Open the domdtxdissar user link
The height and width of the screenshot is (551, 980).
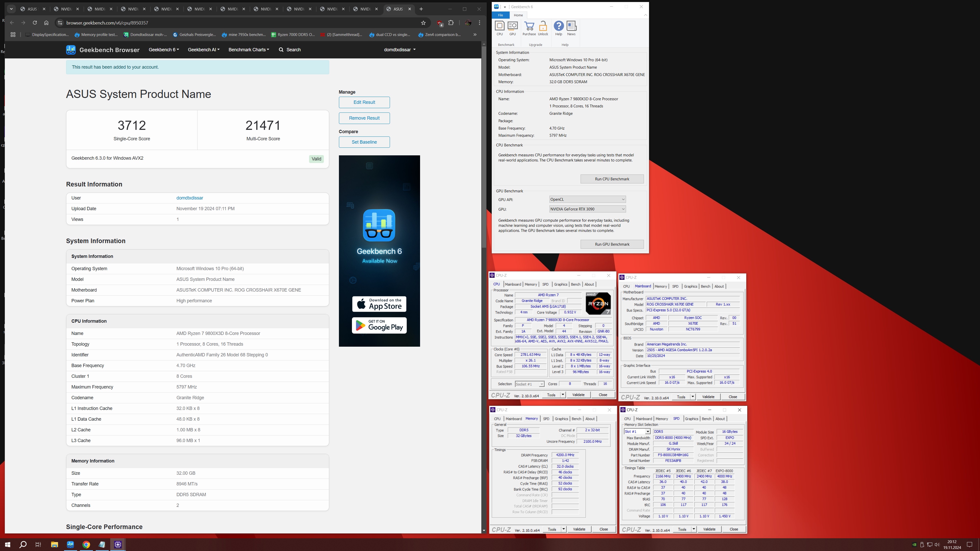[x=189, y=198]
